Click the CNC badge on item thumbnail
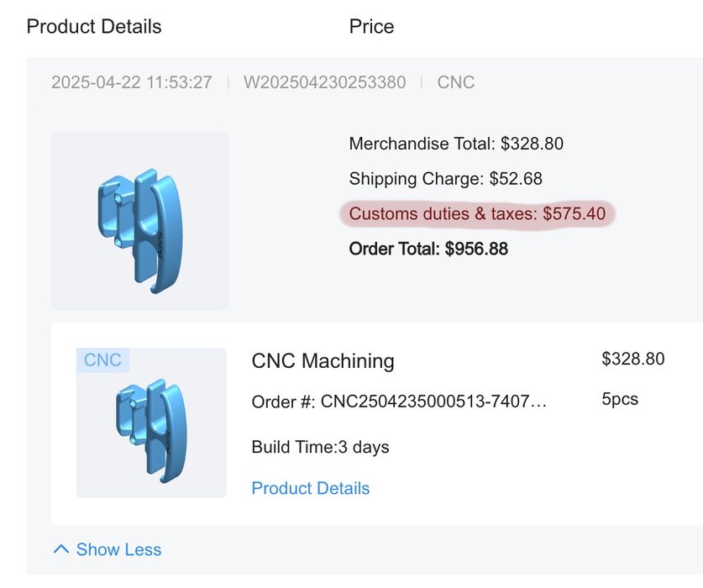The height and width of the screenshot is (588, 703). pos(102,360)
